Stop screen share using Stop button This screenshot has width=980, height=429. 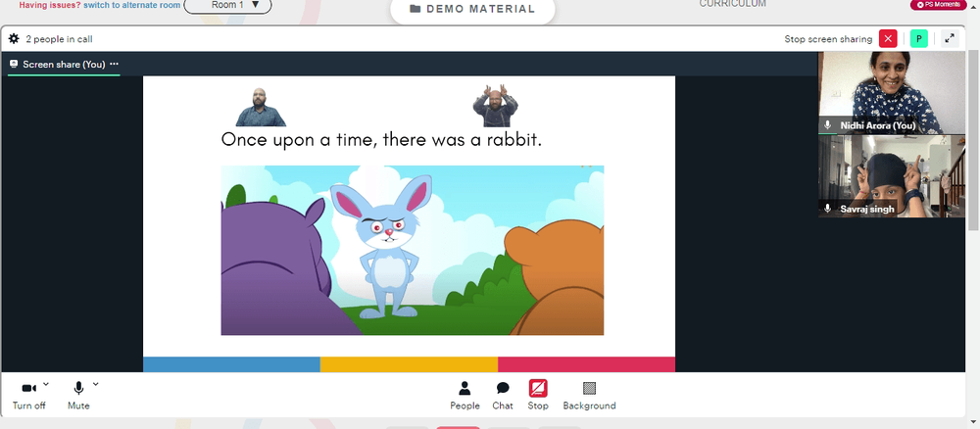[537, 396]
